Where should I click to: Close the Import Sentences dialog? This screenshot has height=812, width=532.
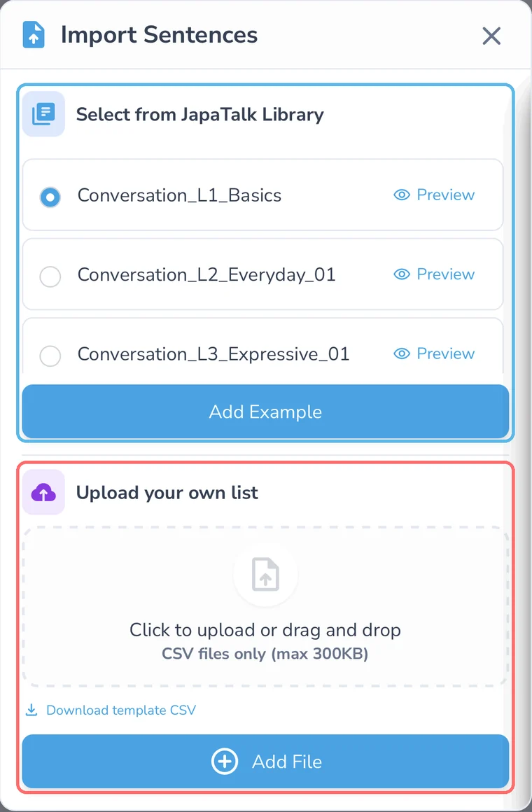pos(491,36)
